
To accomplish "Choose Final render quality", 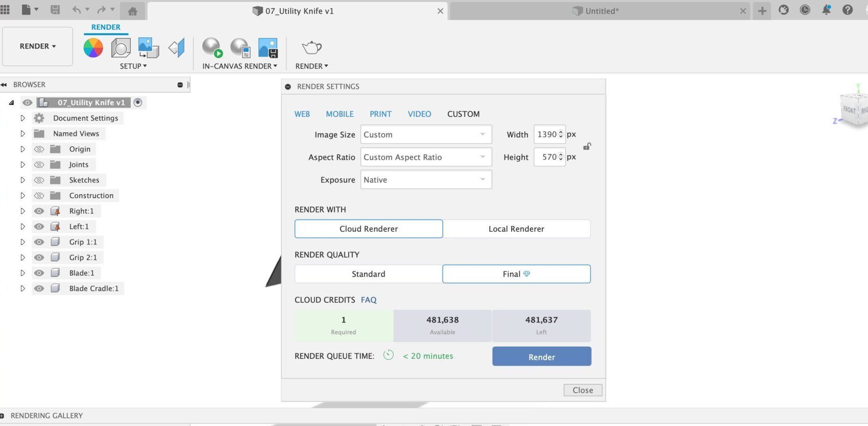I will click(x=516, y=274).
